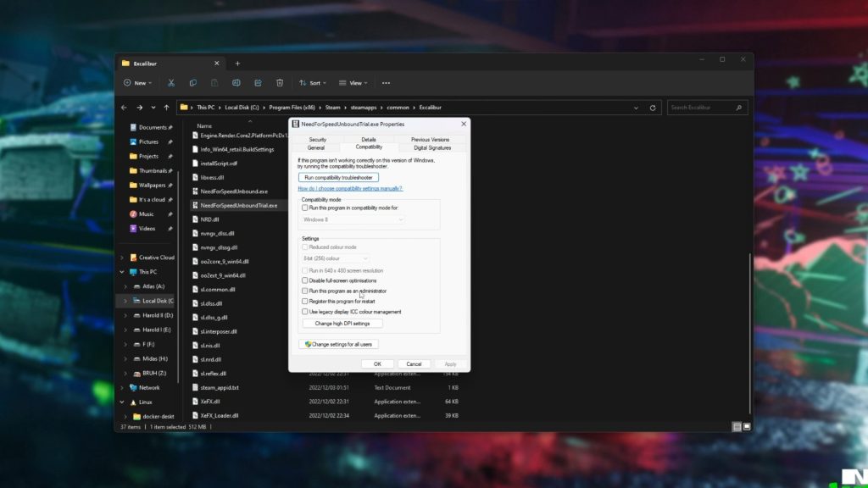
Task: Click the Paste icon in Explorer toolbar
Action: coord(214,83)
